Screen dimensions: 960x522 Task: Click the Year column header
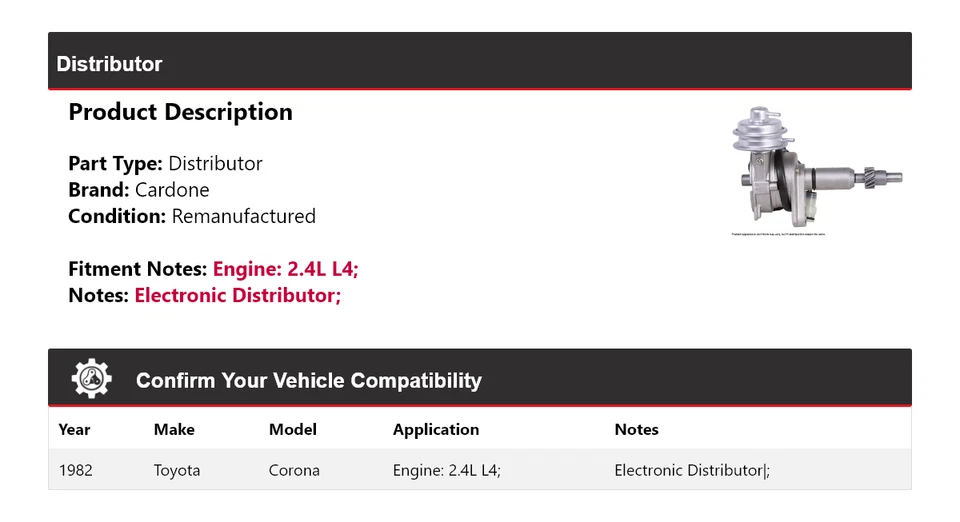(74, 429)
